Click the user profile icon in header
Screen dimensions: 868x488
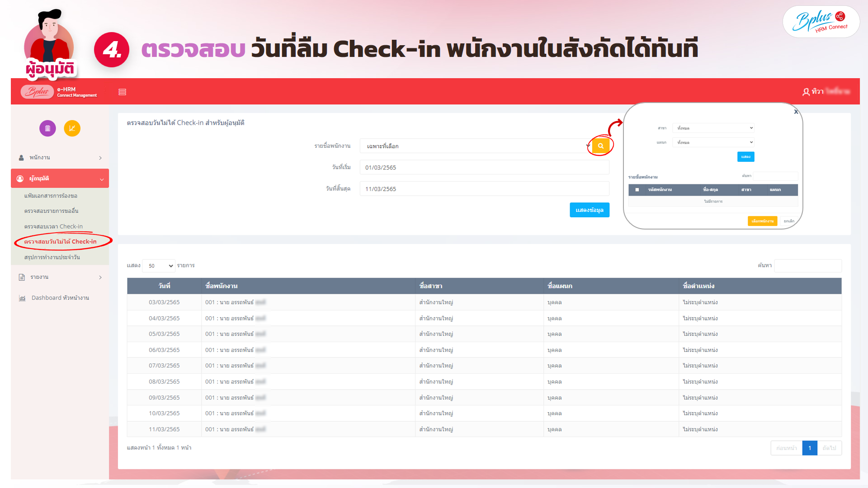pos(806,92)
